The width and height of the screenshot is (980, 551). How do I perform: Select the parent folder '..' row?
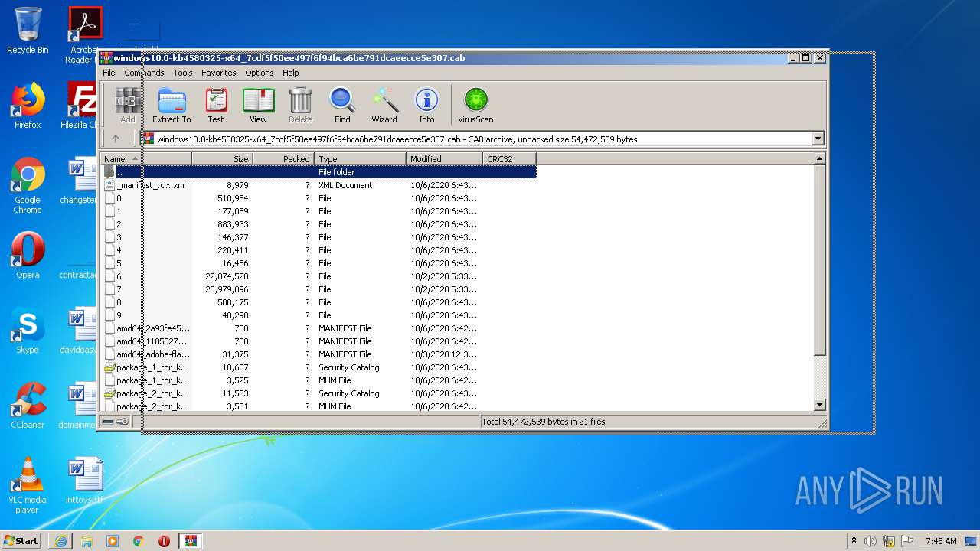[x=318, y=172]
